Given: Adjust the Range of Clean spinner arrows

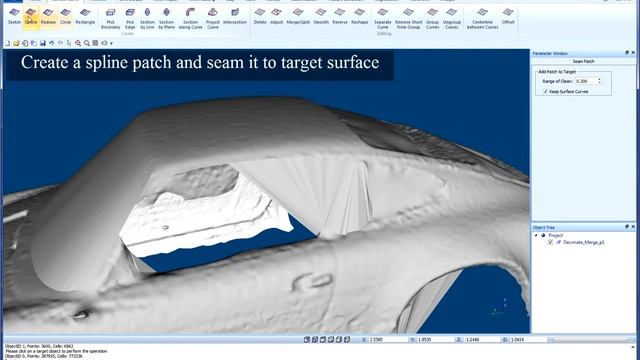Looking at the screenshot, I should (x=599, y=81).
